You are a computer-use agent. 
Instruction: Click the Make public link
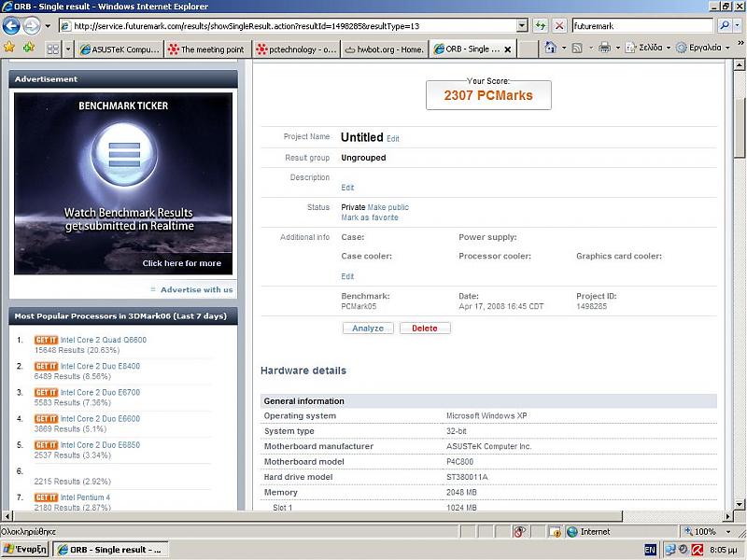click(x=388, y=207)
